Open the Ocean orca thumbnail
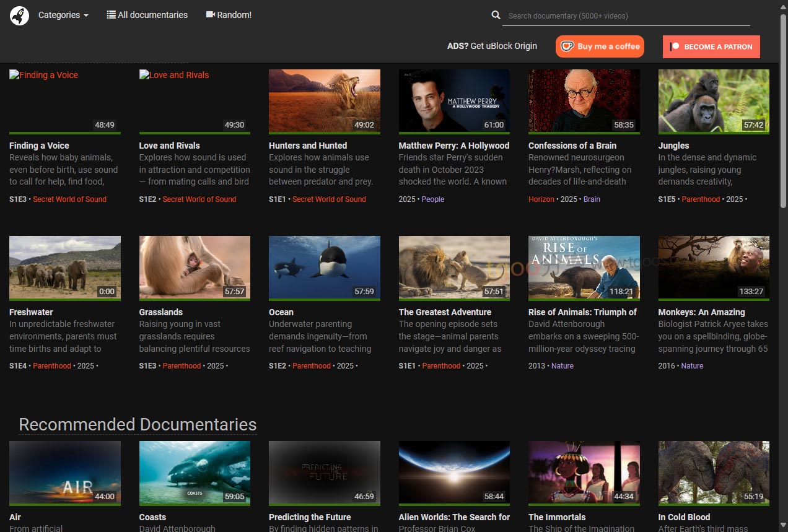Image resolution: width=788 pixels, height=532 pixels. point(324,267)
